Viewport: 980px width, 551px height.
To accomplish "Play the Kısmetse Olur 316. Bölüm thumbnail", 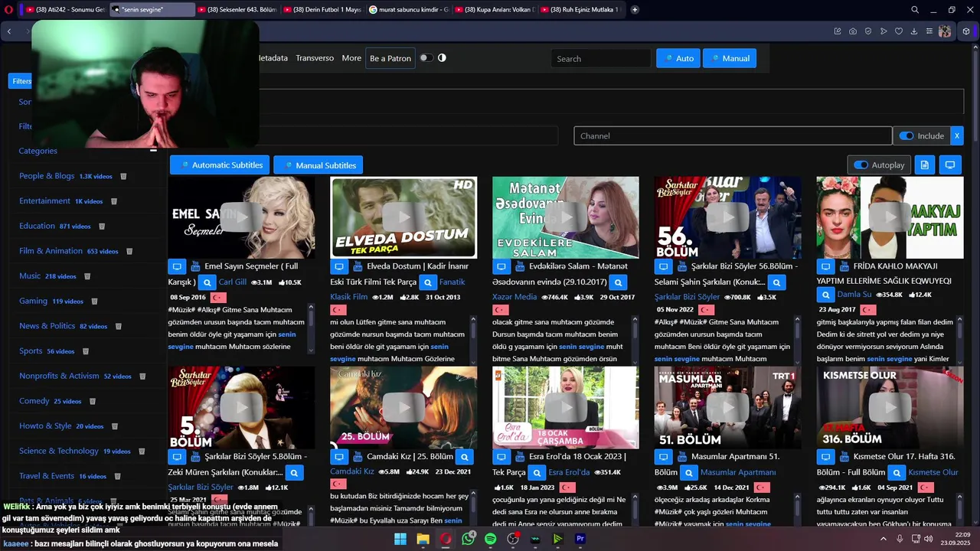I will [890, 408].
